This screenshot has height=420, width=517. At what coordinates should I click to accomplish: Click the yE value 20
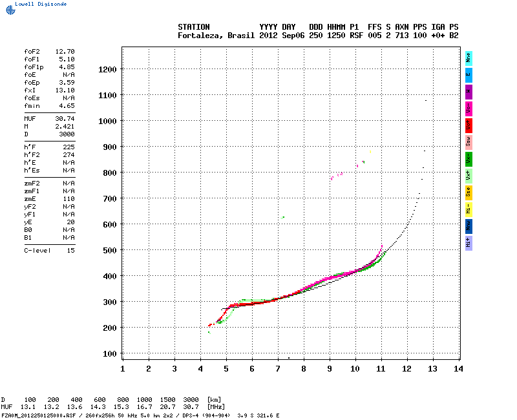[x=71, y=222]
